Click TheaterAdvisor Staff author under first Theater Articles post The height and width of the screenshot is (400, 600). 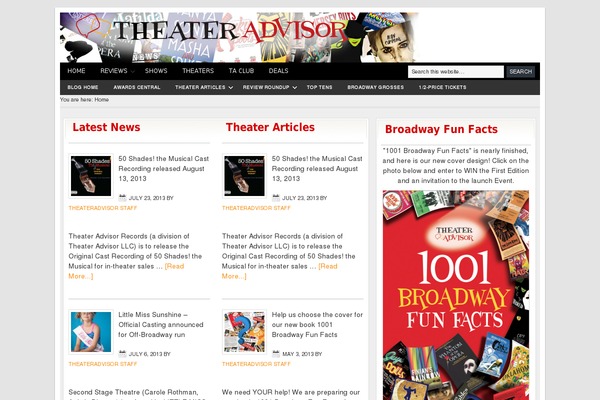256,208
